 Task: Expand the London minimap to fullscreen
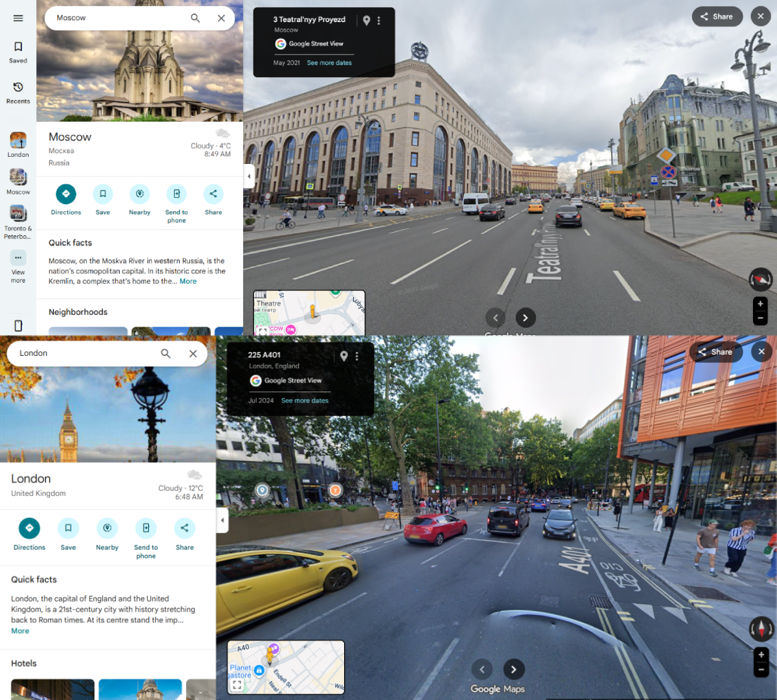point(237,685)
